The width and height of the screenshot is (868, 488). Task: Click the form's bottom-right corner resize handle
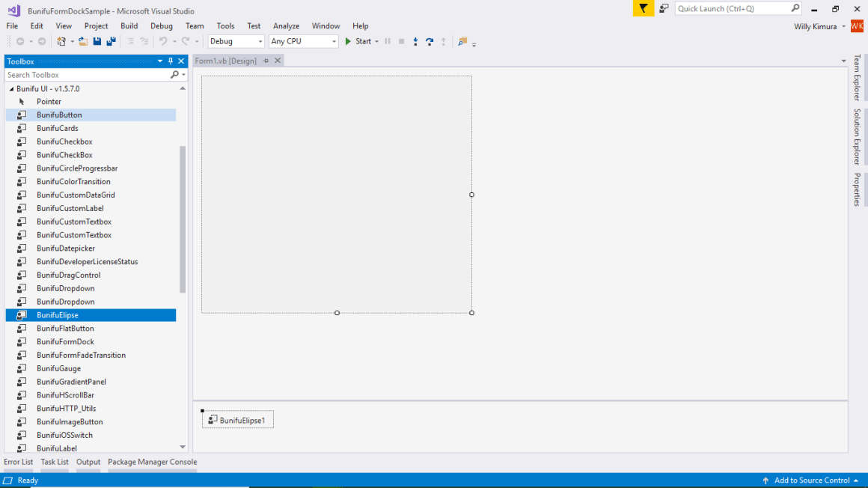(471, 313)
